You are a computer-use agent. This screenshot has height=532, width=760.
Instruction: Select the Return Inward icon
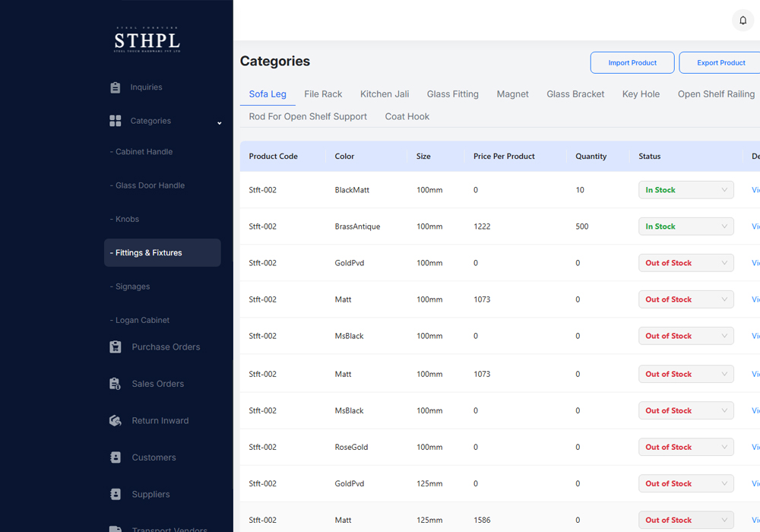tap(115, 420)
